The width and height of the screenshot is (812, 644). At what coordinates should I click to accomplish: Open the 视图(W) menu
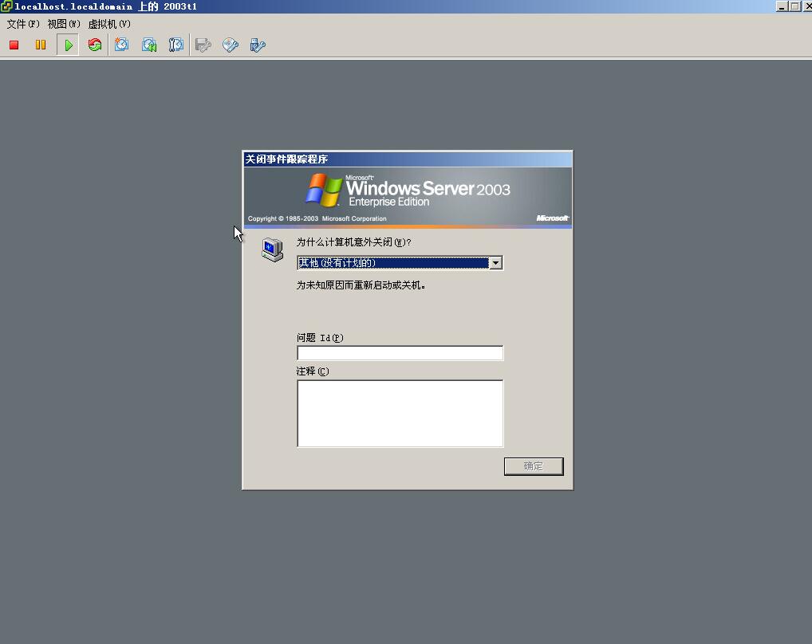click(x=64, y=24)
